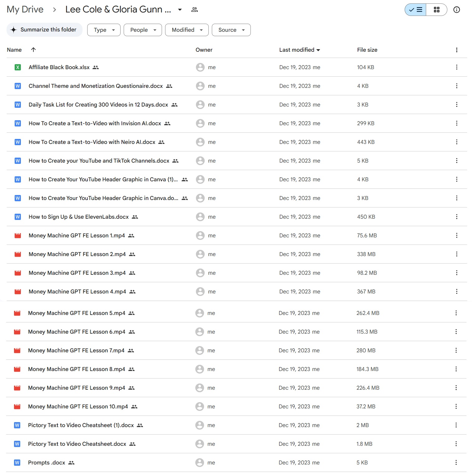The width and height of the screenshot is (476, 476).
Task: Click the Excel icon for Affiliate Black Book
Action: (x=18, y=67)
